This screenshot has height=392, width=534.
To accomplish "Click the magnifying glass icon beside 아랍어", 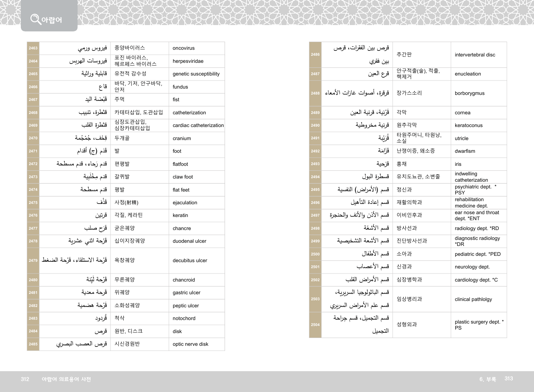I will point(35,19).
